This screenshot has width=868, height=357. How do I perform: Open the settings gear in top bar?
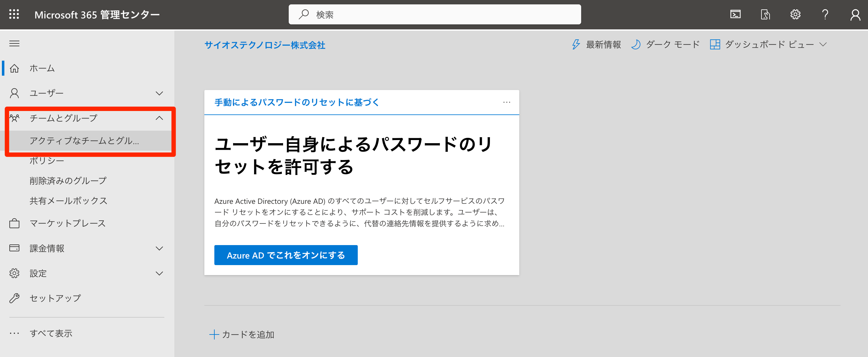[x=795, y=14]
